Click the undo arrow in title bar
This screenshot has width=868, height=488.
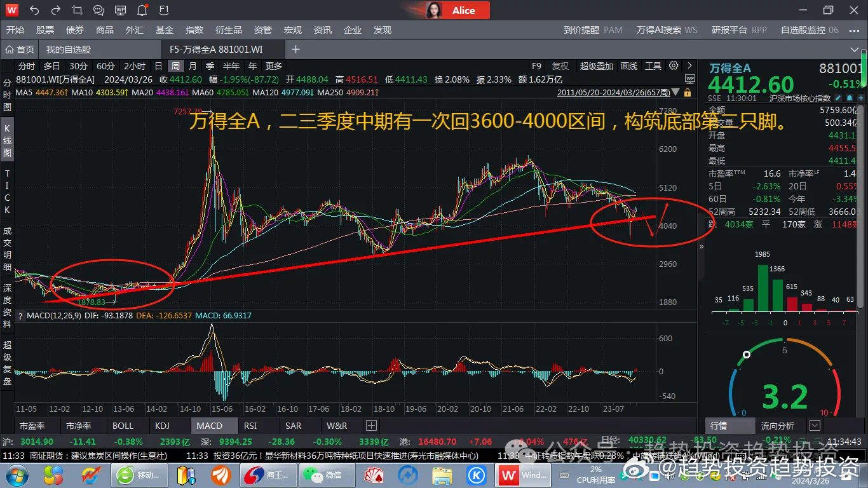coord(34,10)
